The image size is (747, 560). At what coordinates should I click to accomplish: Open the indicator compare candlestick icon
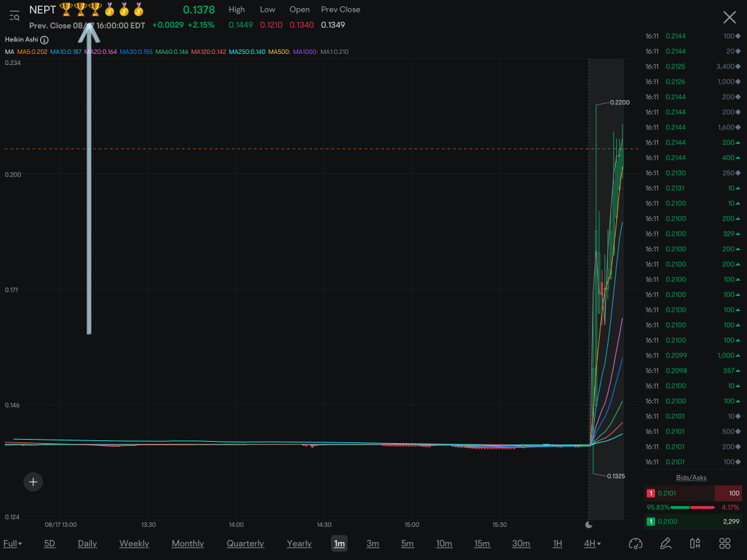coord(695,543)
